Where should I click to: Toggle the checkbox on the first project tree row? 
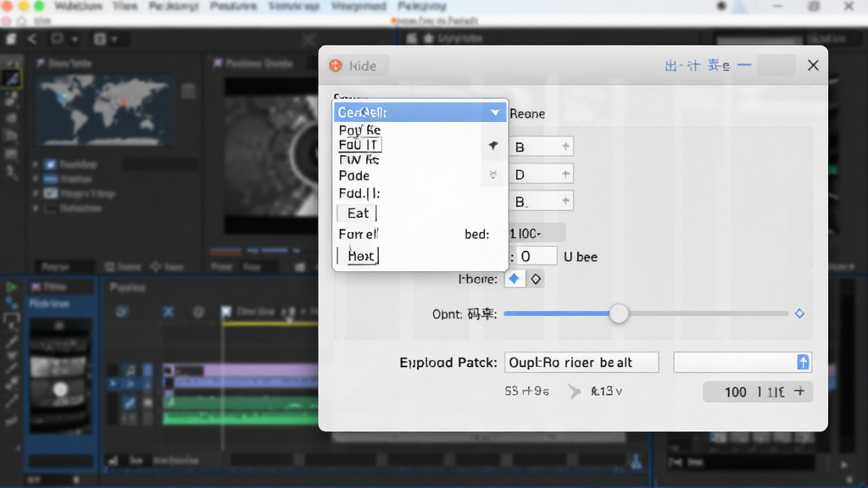(x=50, y=164)
